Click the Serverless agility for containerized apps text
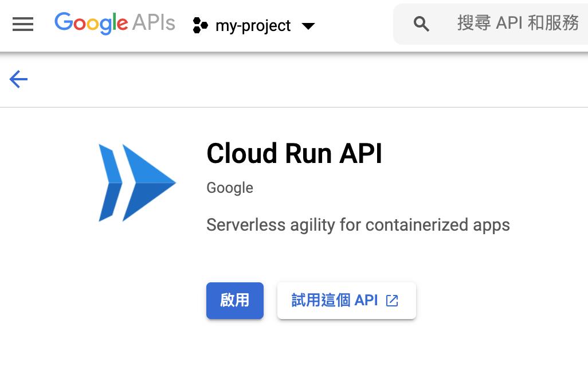Image resolution: width=588 pixels, height=373 pixels. coord(358,225)
